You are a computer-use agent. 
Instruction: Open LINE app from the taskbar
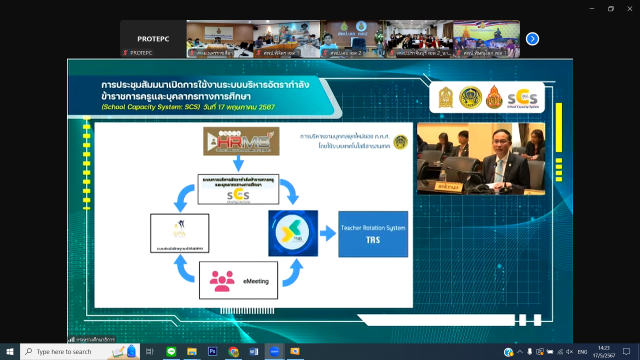pyautogui.click(x=171, y=351)
